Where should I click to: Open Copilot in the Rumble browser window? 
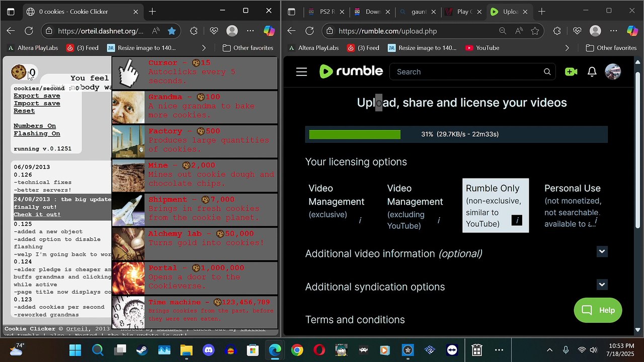click(632, 31)
